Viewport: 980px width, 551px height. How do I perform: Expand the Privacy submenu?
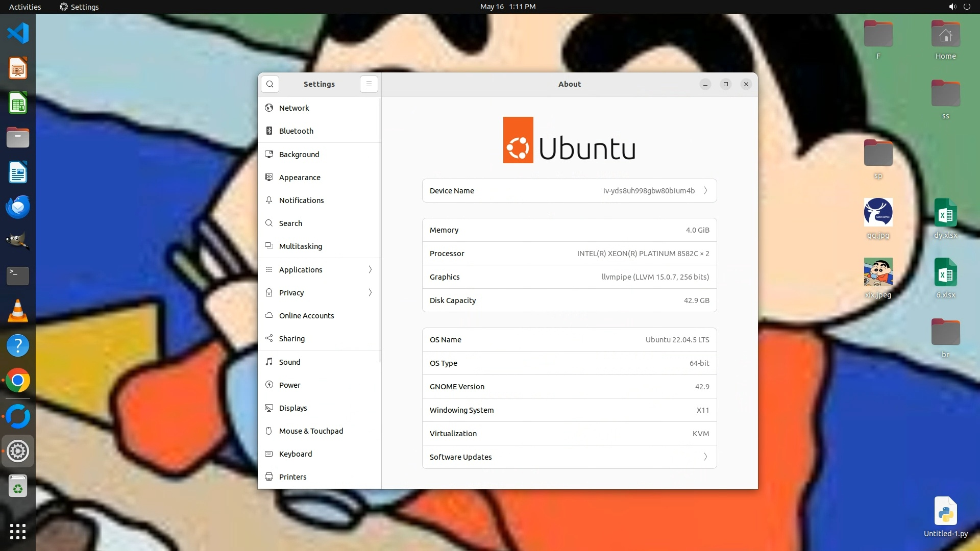pos(319,293)
